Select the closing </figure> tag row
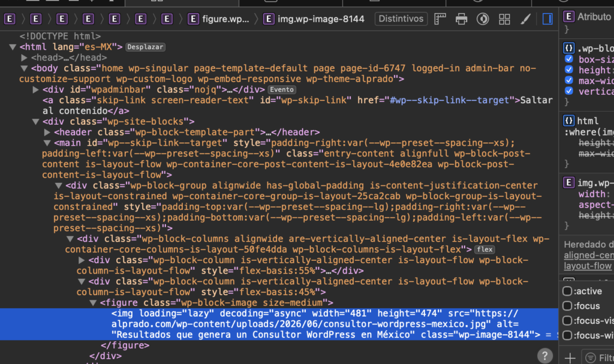 click(125, 345)
